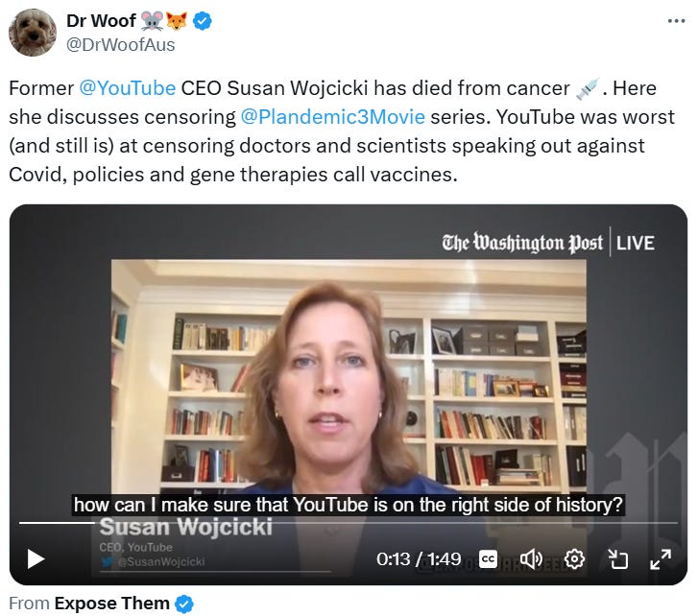This screenshot has width=698, height=616.
Task: Mute the video volume speaker icon
Action: point(531,559)
